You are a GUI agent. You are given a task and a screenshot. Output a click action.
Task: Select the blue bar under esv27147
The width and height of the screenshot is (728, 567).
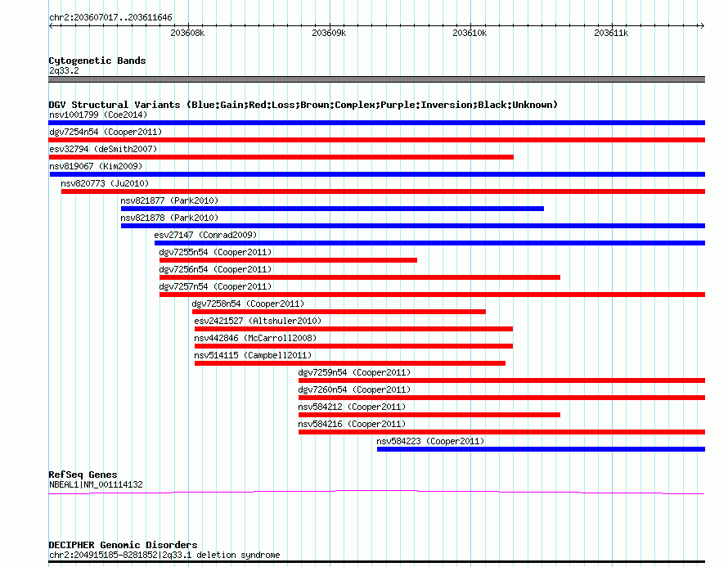click(x=429, y=243)
